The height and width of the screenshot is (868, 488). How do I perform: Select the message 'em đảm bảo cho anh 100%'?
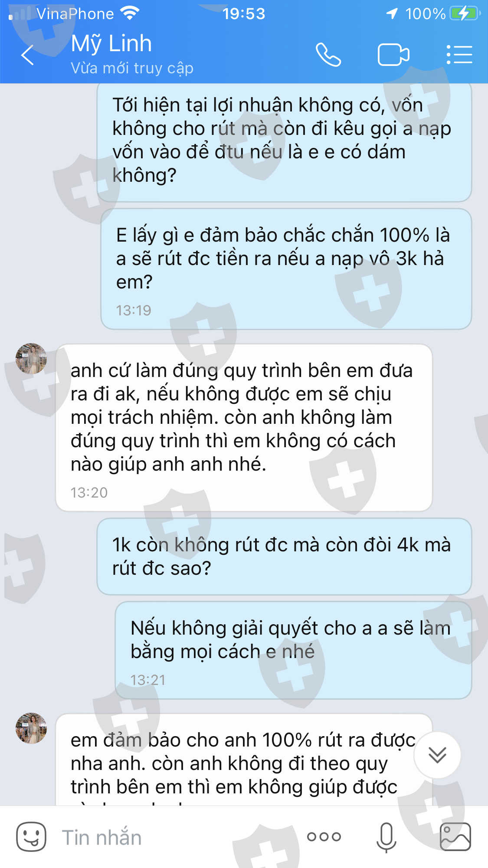[x=244, y=760]
